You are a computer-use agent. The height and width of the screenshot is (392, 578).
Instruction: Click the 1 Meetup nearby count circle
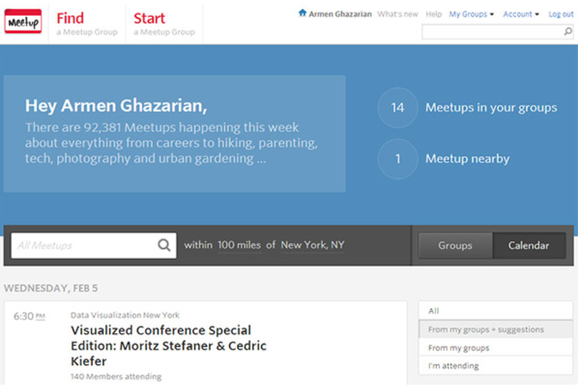pyautogui.click(x=398, y=159)
